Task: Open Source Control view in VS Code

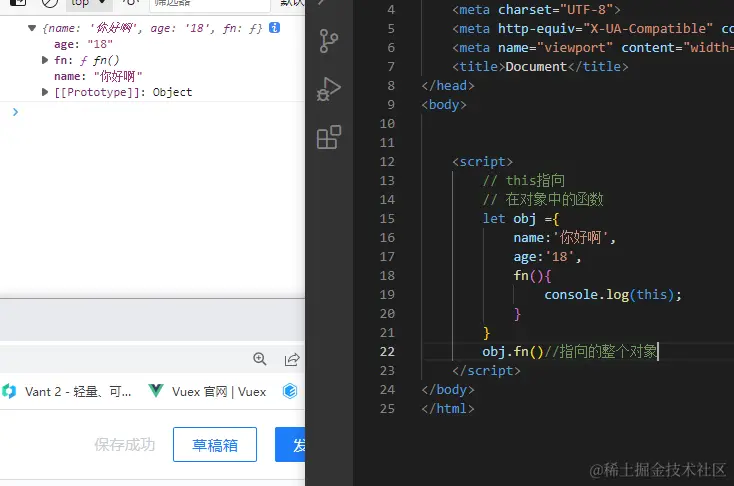Action: (329, 41)
